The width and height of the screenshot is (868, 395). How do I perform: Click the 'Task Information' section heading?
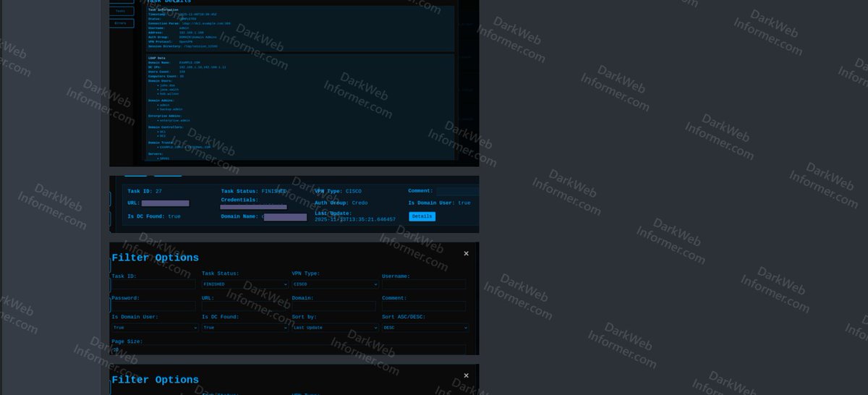tap(163, 10)
